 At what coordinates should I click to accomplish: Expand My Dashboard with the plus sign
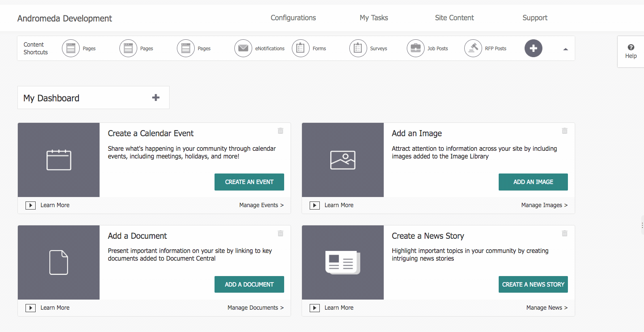pos(155,98)
